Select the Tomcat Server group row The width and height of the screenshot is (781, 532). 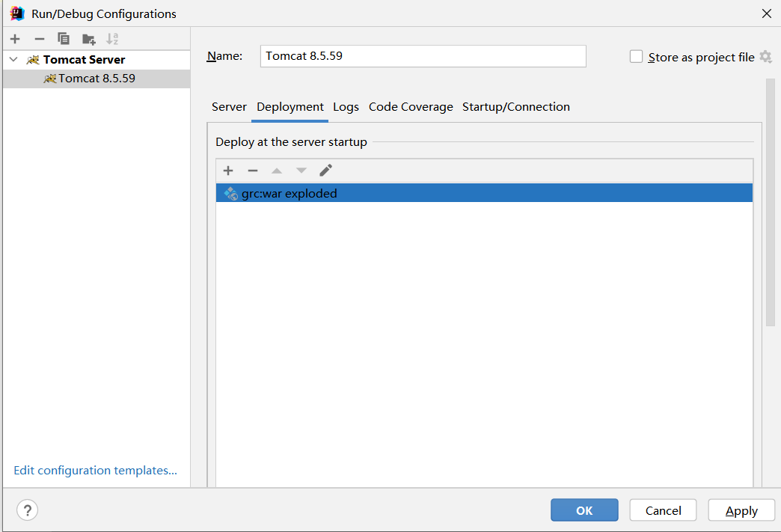click(97, 60)
